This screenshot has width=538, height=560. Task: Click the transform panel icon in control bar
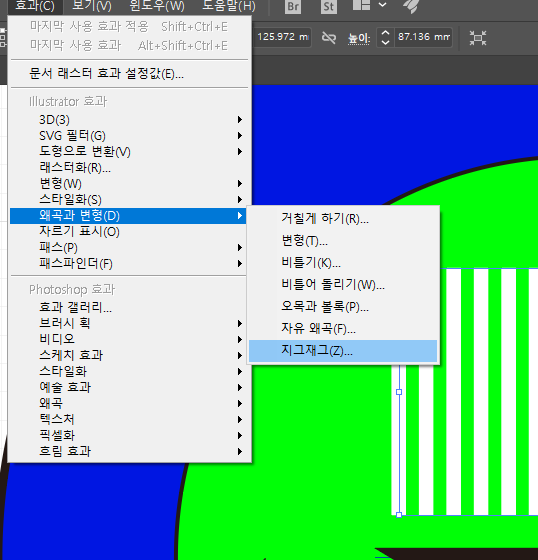coord(478,38)
